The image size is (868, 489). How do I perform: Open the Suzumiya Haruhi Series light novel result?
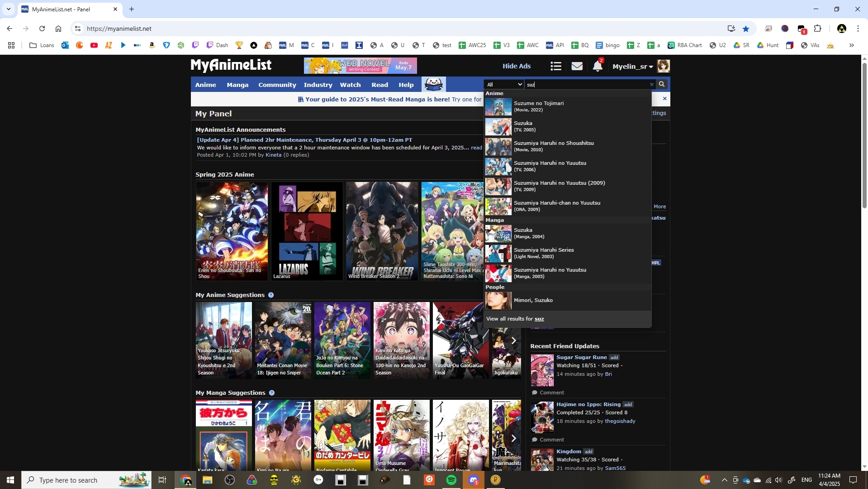pos(568,254)
